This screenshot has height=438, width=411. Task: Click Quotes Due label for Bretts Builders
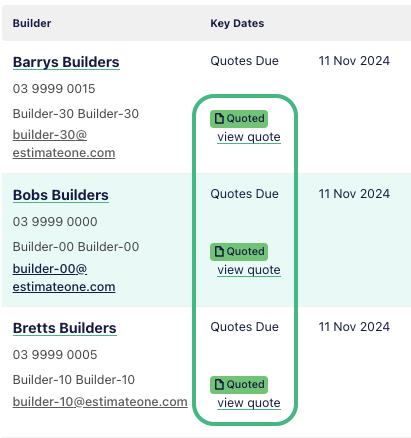pos(244,327)
